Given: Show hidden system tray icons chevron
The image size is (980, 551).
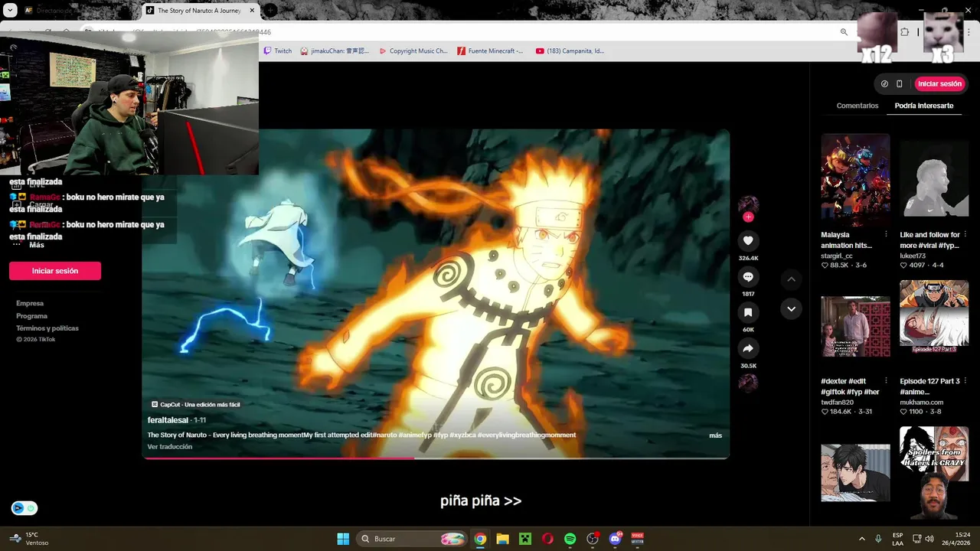Looking at the screenshot, I should 861,539.
